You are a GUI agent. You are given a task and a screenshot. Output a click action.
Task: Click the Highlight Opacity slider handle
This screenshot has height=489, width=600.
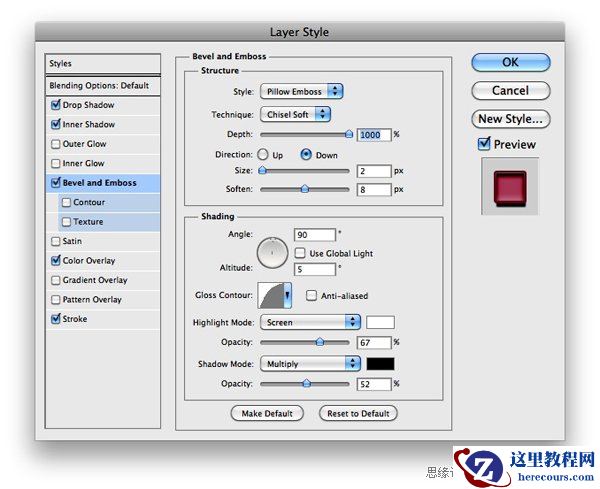click(320, 342)
